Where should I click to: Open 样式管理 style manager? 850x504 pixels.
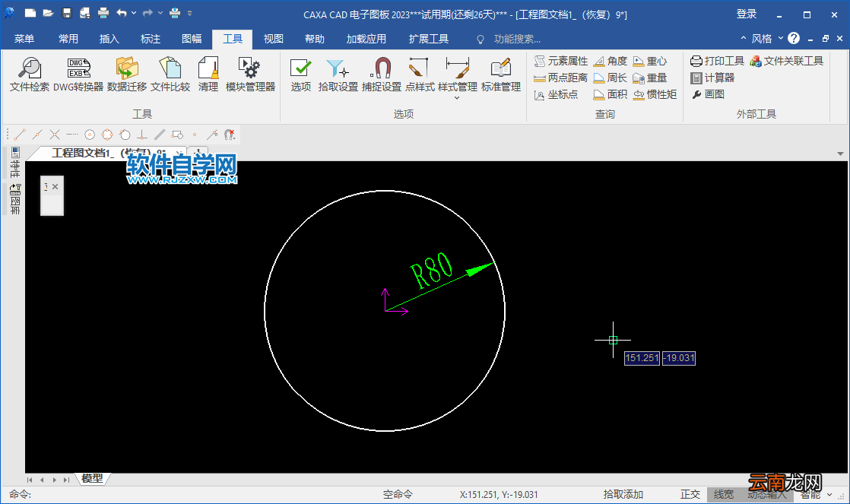(x=457, y=74)
